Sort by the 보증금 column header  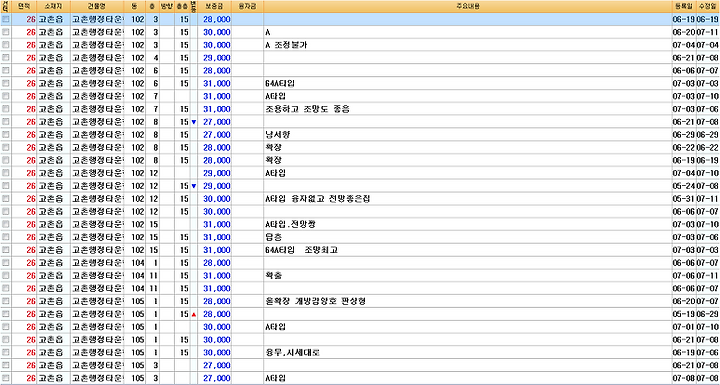pyautogui.click(x=214, y=6)
